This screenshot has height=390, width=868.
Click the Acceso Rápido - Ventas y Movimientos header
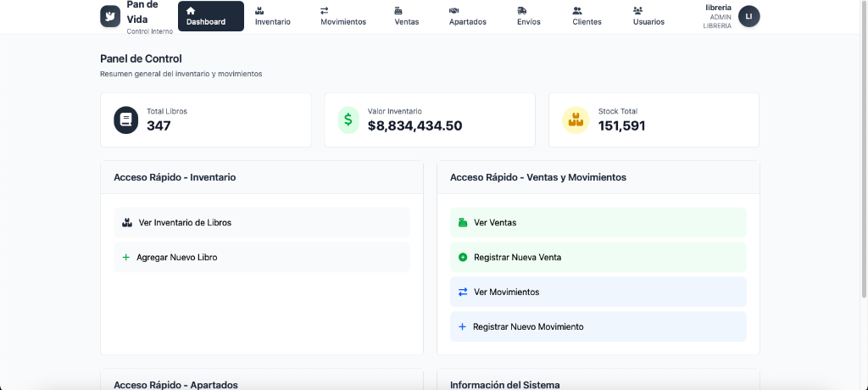[538, 177]
